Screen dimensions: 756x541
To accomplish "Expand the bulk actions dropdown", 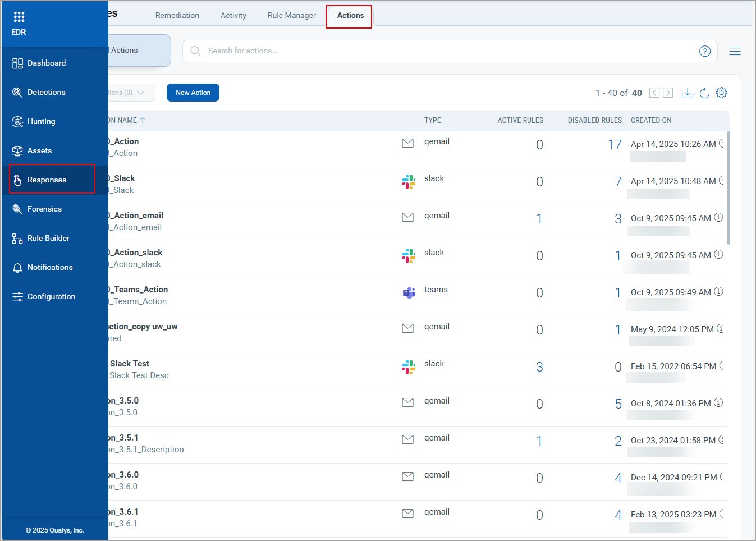I will (x=132, y=93).
